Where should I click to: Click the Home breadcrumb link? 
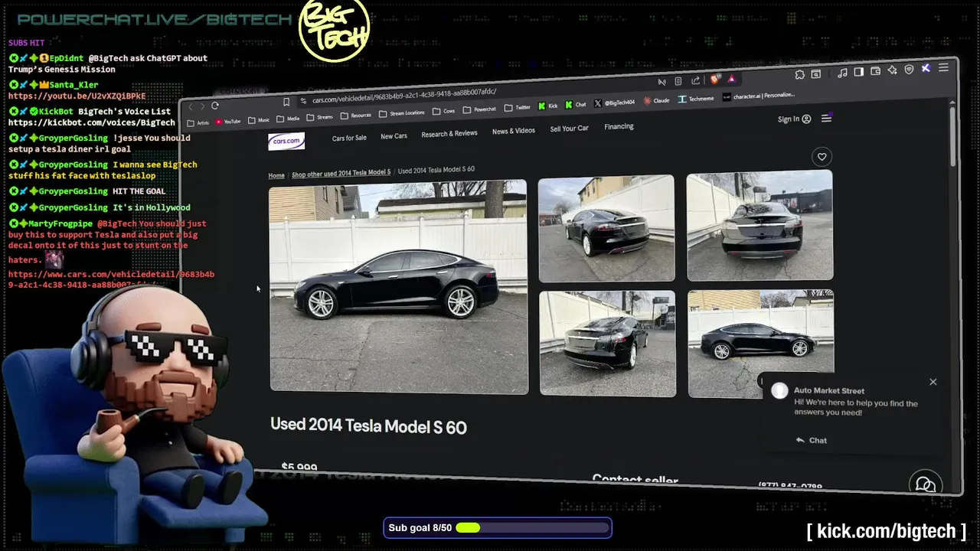click(x=276, y=175)
